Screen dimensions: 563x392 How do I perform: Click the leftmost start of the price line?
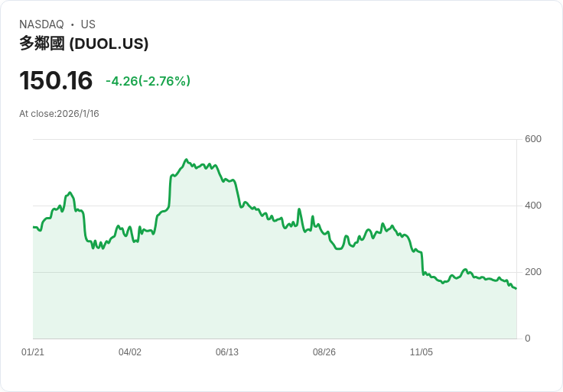(x=34, y=227)
